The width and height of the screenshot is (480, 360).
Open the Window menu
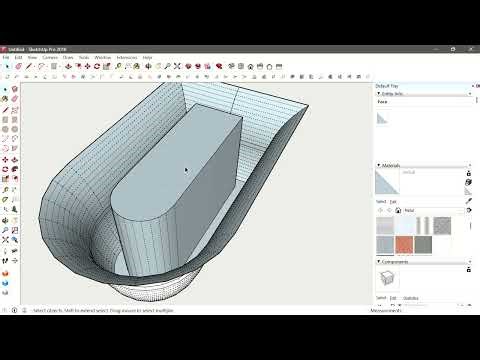103,58
